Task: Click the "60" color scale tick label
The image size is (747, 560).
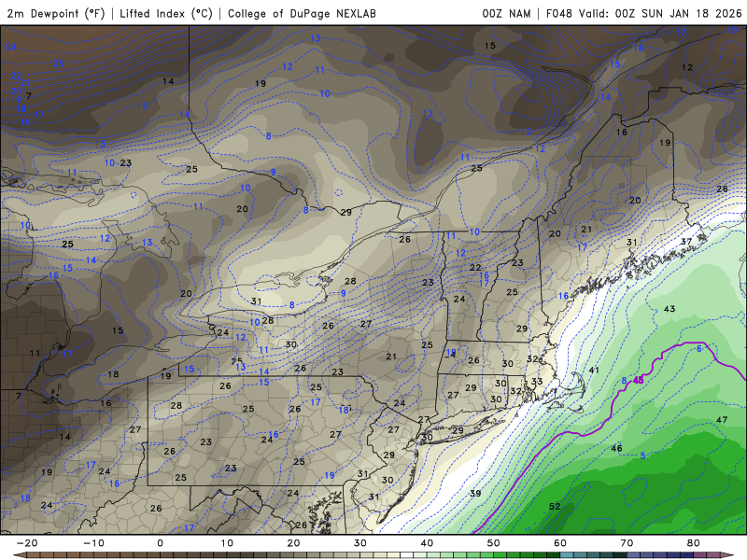Action: point(560,543)
